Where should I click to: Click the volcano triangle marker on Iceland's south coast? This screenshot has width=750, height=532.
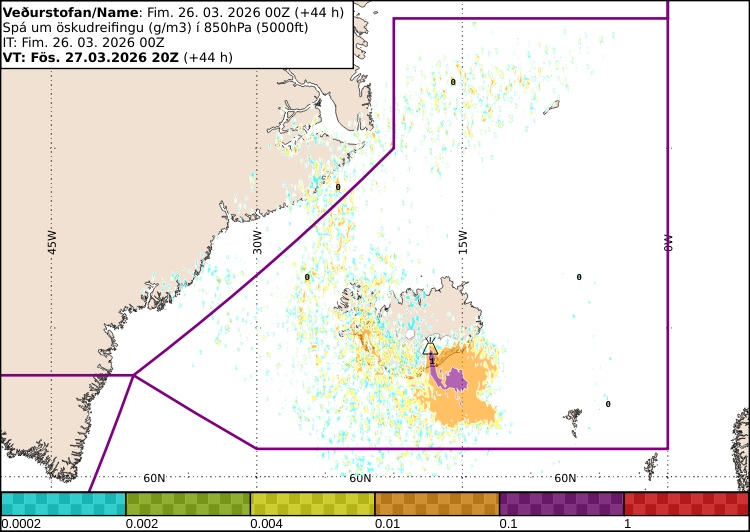tap(430, 347)
